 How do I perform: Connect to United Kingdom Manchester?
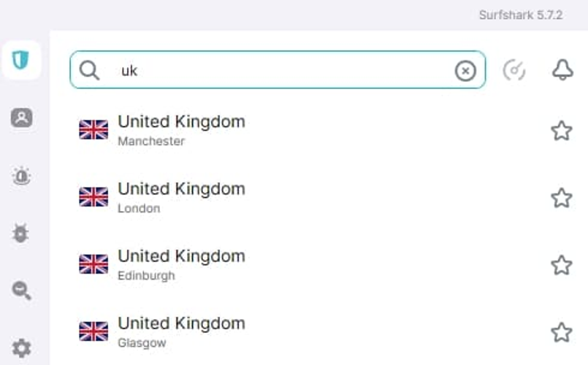(x=181, y=129)
